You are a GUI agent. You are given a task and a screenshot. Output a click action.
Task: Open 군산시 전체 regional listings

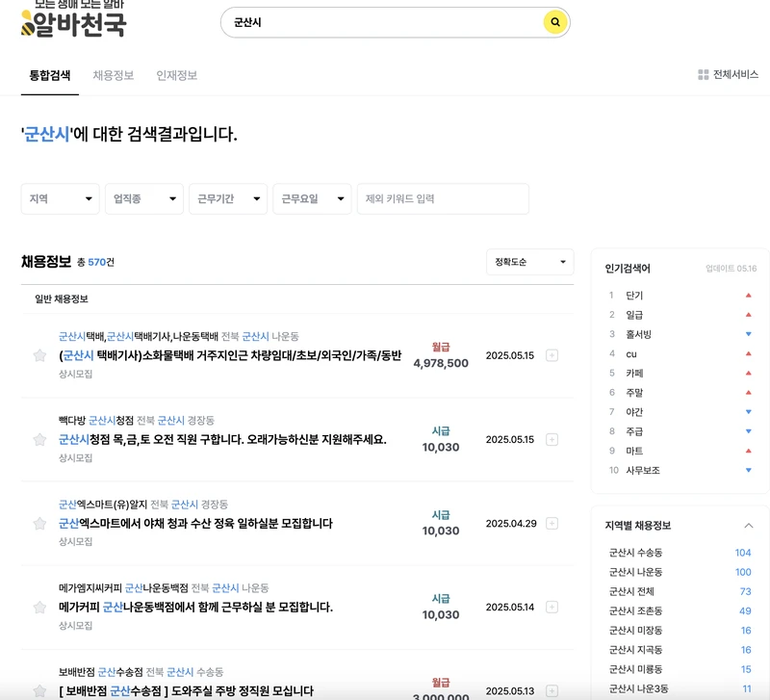[x=631, y=591]
